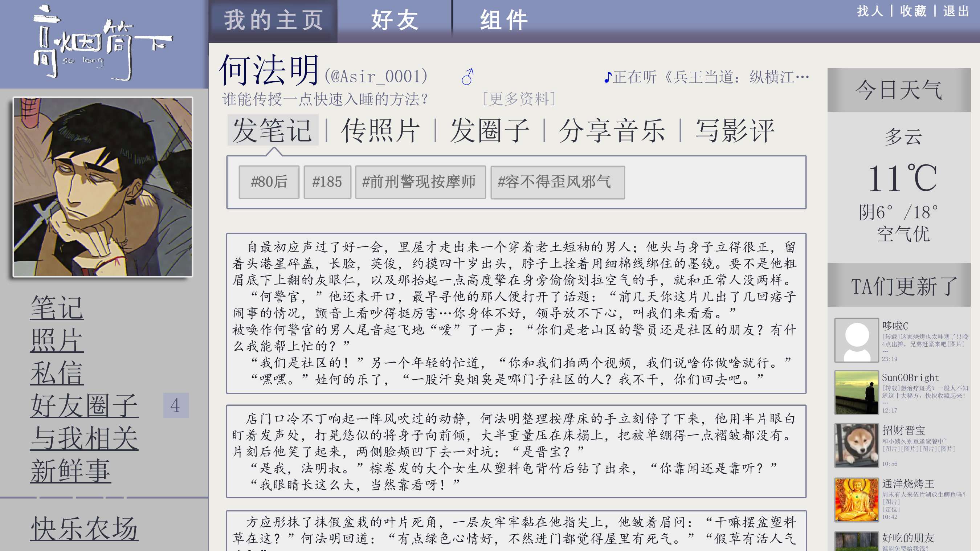Select the 传照片 posting option
This screenshot has height=551, width=980.
pyautogui.click(x=380, y=131)
